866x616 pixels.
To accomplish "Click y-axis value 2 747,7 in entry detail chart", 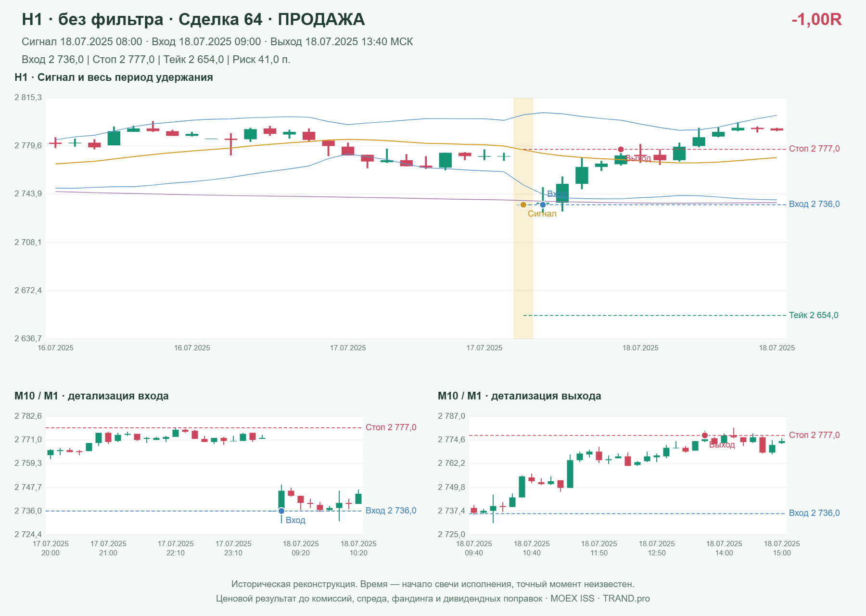I will click(x=28, y=488).
